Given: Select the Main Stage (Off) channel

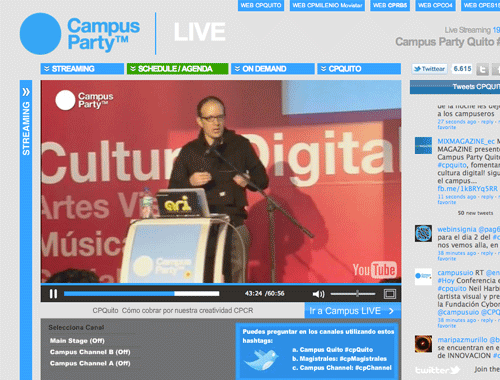Looking at the screenshot, I should coord(77,341).
